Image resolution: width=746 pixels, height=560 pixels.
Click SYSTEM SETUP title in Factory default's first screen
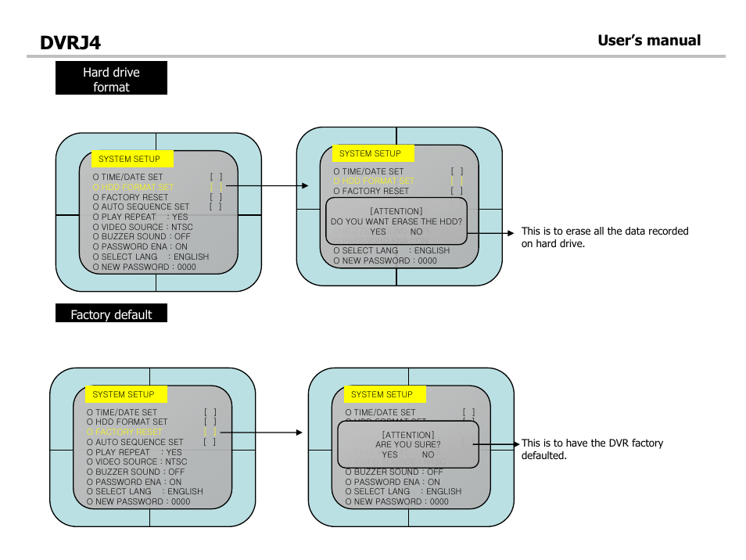click(127, 394)
